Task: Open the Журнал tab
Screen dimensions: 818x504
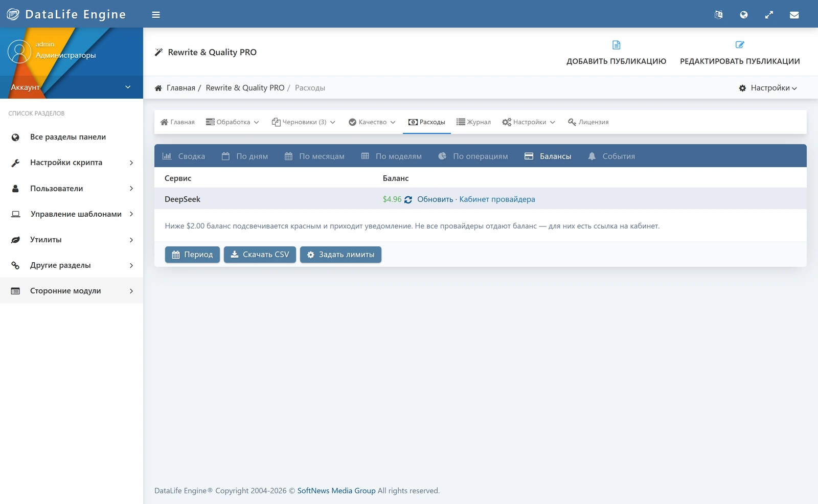Action: tap(473, 122)
